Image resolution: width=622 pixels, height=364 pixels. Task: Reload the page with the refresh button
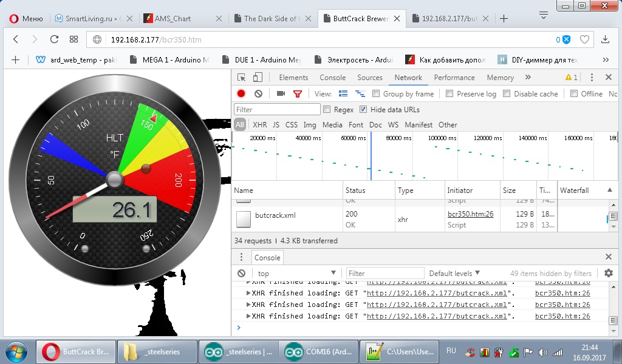[54, 39]
